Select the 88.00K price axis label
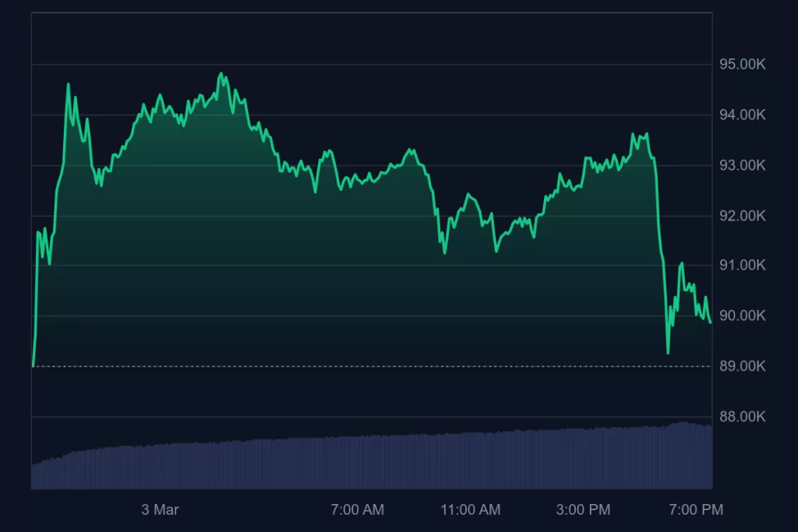Image resolution: width=798 pixels, height=532 pixels. [x=742, y=417]
